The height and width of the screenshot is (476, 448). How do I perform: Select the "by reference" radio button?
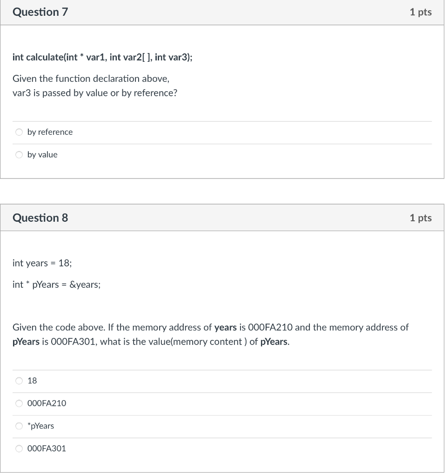pos(19,132)
